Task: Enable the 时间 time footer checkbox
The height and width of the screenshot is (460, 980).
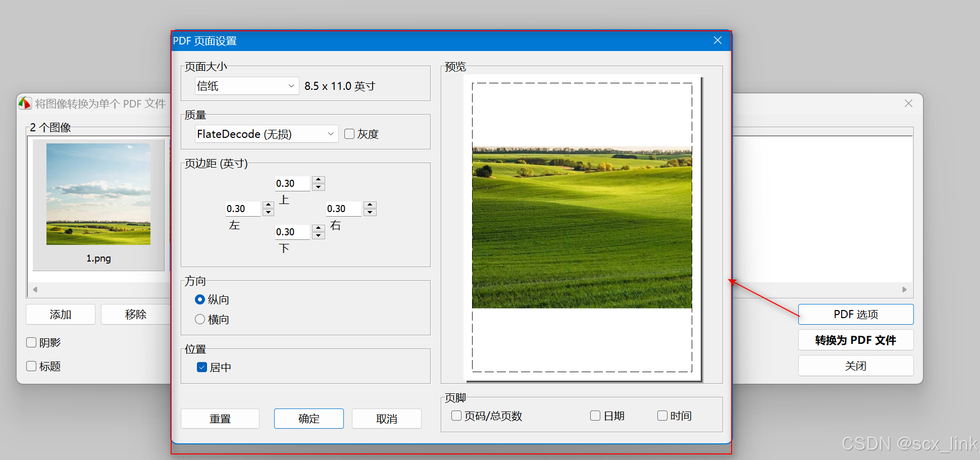Action: (x=662, y=416)
